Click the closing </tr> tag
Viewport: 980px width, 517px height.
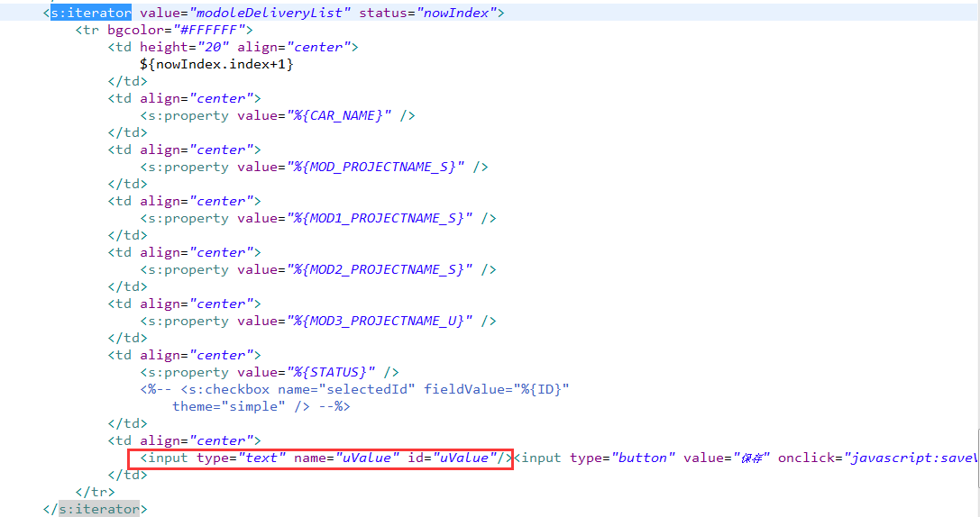(95, 492)
